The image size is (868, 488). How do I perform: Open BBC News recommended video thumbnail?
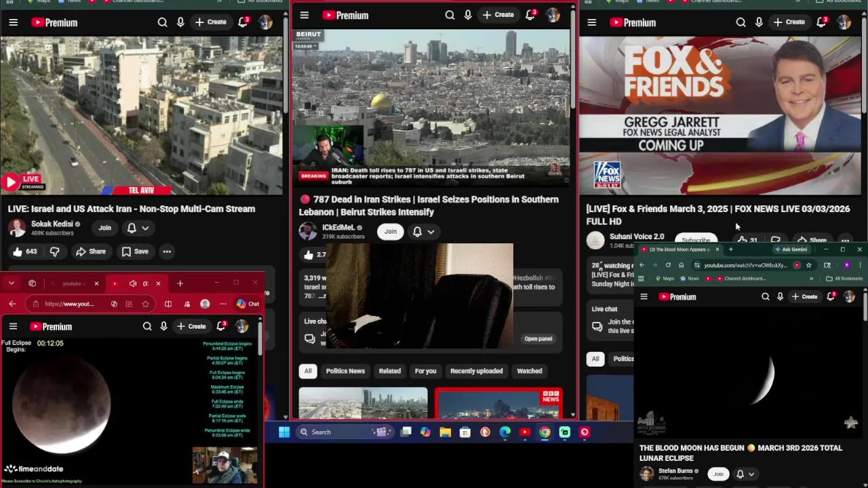pyautogui.click(x=498, y=403)
